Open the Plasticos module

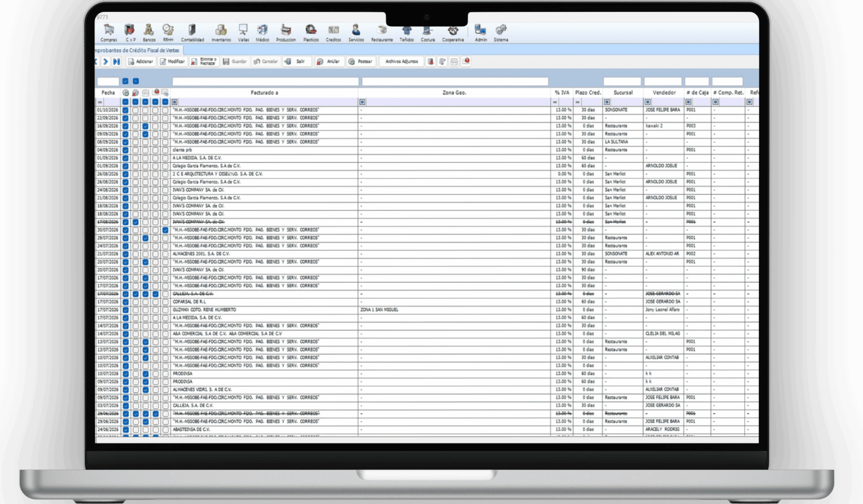(311, 33)
